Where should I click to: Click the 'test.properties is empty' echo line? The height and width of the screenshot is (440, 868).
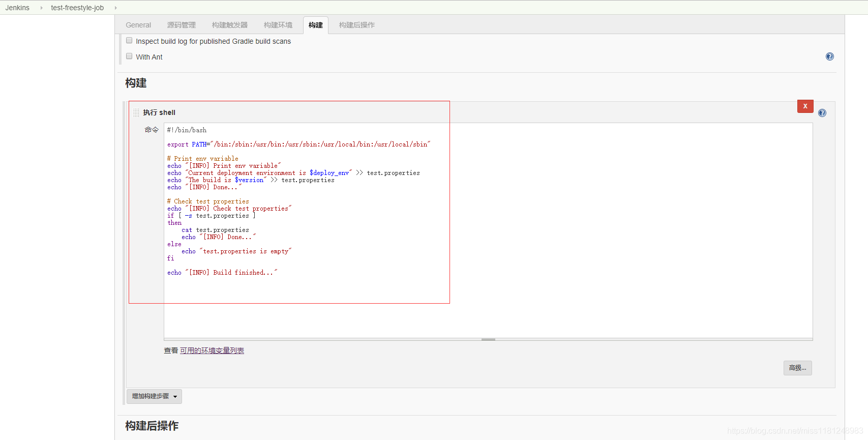(x=236, y=251)
